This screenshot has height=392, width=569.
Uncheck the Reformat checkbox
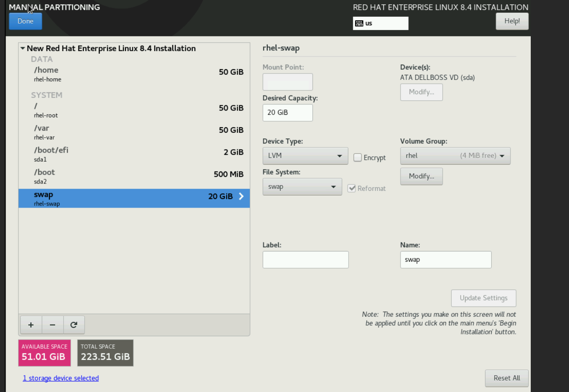pyautogui.click(x=352, y=188)
